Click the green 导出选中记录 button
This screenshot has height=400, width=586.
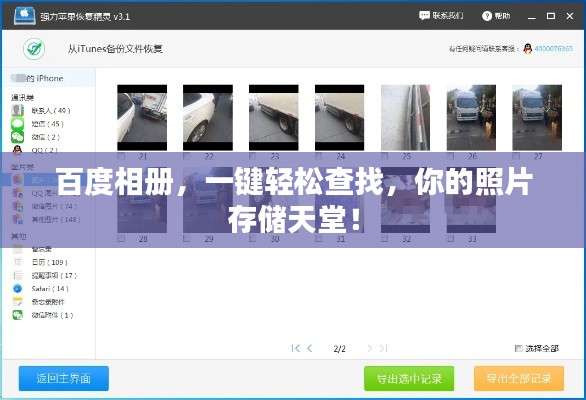(409, 378)
